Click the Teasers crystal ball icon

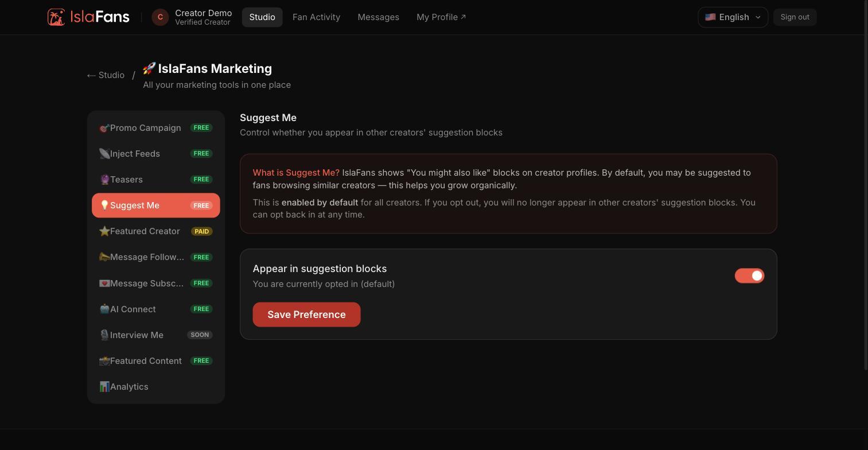click(104, 180)
